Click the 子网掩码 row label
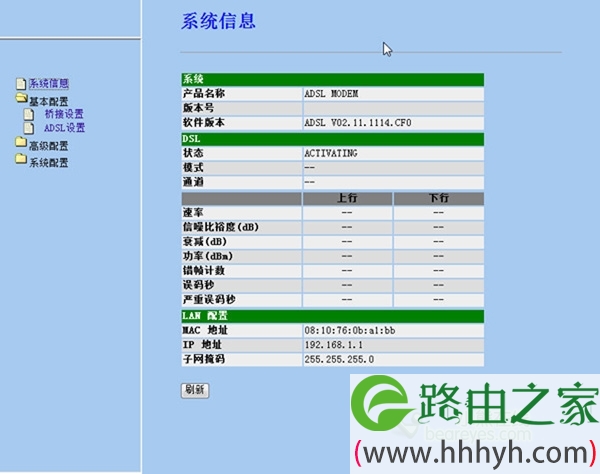 (204, 360)
